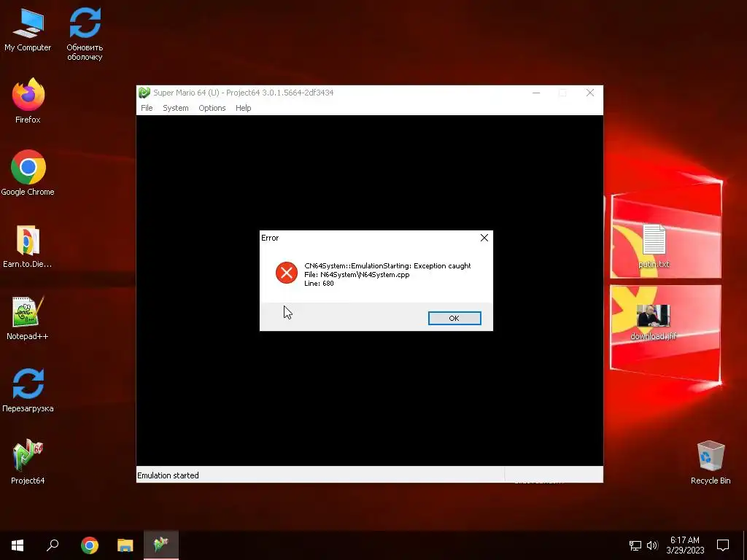747x560 pixels.
Task: Close the Error dialog with X
Action: point(484,238)
